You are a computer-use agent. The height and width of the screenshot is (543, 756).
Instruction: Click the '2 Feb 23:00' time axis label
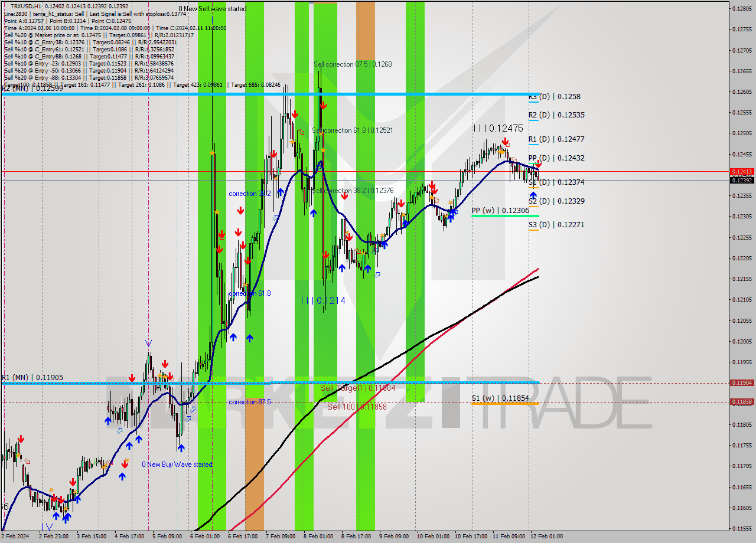point(55,537)
